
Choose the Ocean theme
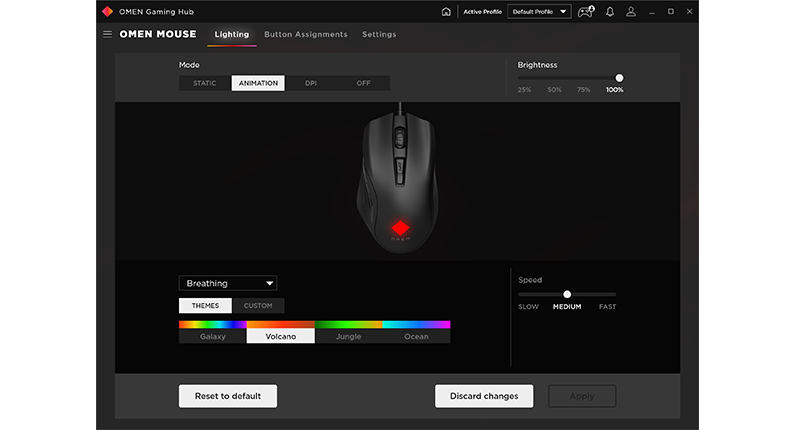coord(416,337)
